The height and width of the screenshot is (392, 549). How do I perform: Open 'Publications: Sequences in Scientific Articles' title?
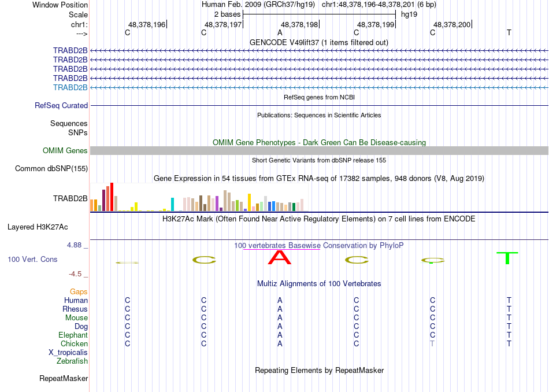(319, 115)
